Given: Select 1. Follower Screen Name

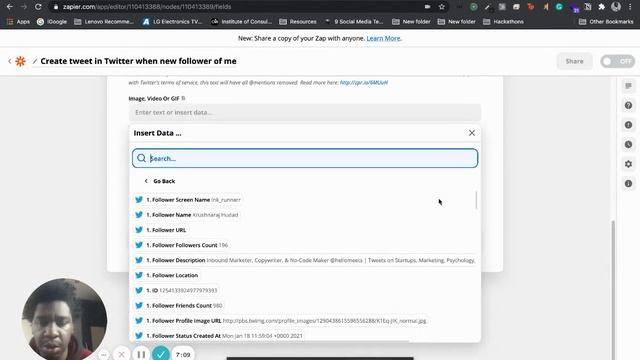Looking at the screenshot, I should pyautogui.click(x=188, y=200).
